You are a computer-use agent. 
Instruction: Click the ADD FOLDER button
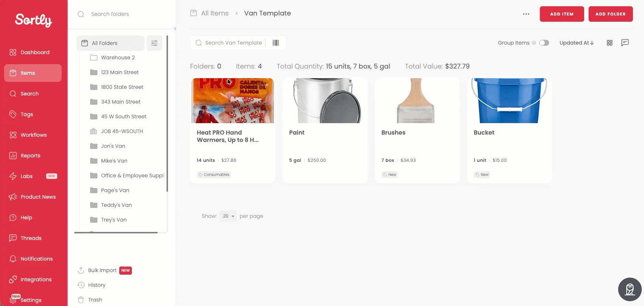click(610, 14)
